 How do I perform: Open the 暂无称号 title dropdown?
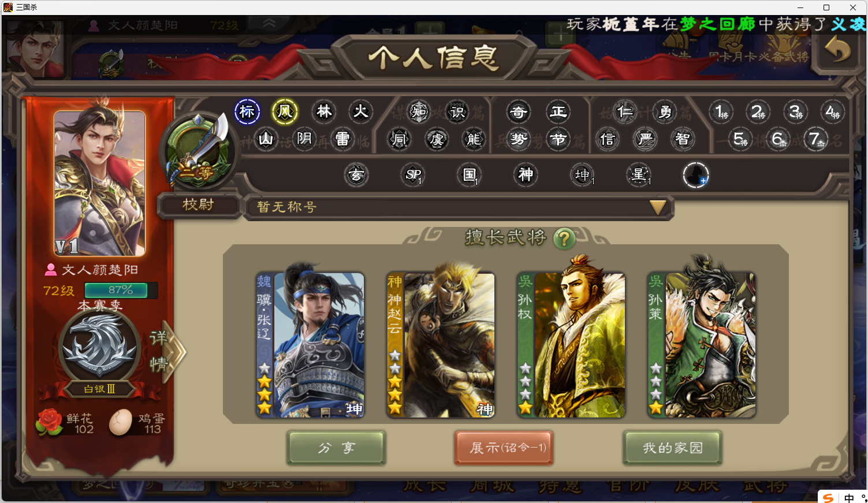coord(459,207)
